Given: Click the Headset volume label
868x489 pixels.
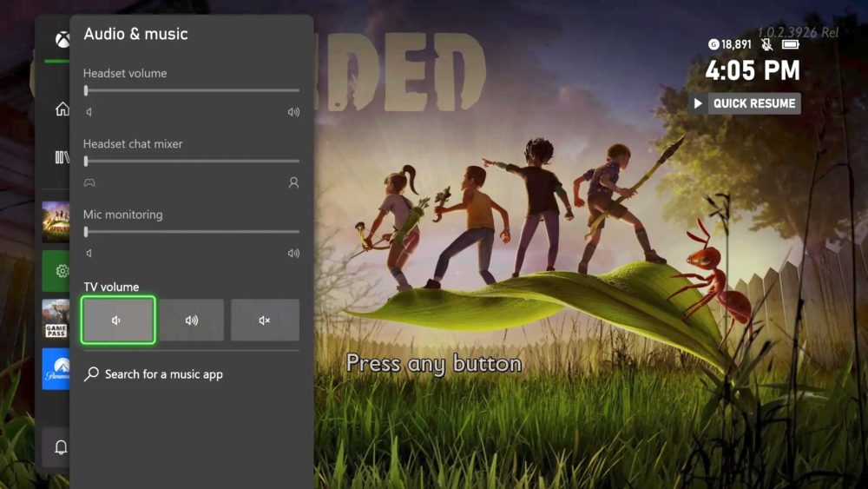Looking at the screenshot, I should click(125, 73).
